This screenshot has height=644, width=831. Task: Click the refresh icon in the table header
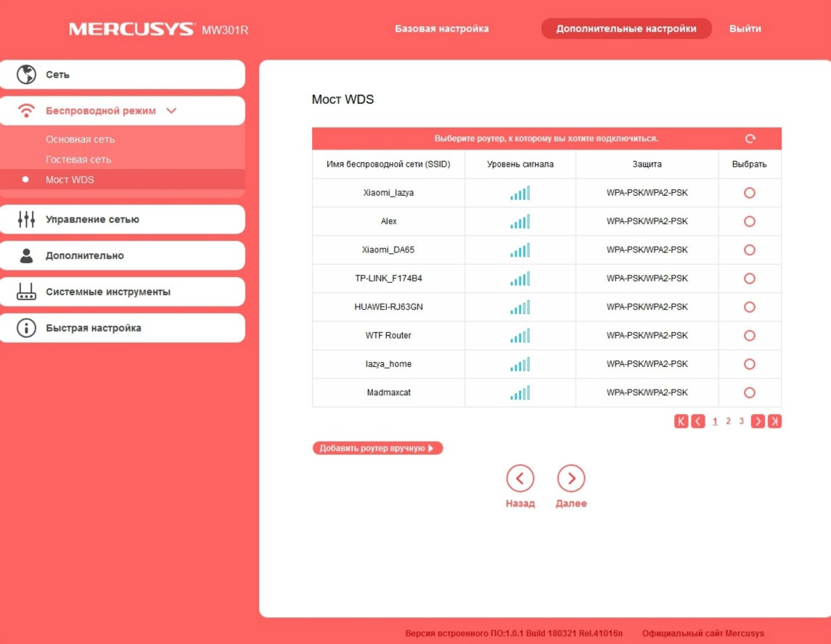[x=750, y=139]
